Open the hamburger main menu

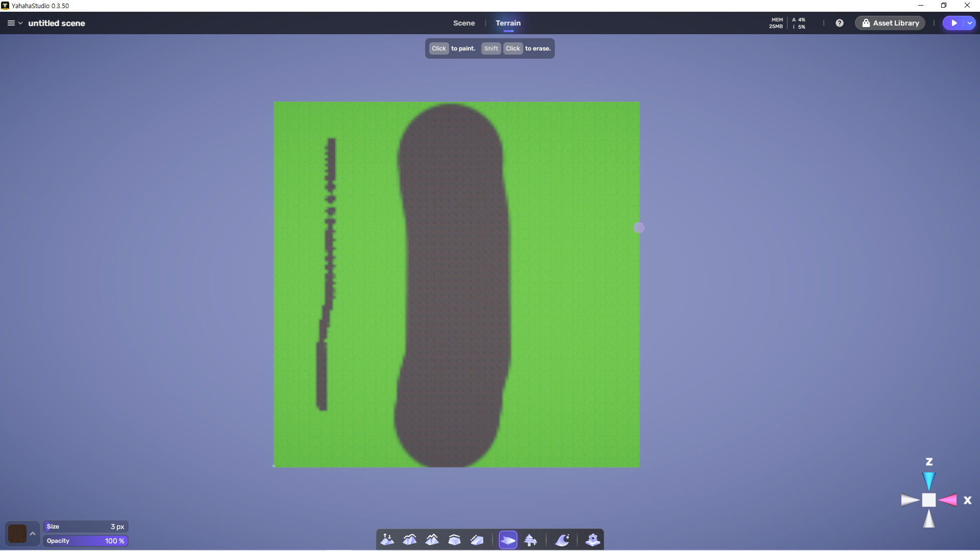point(11,23)
